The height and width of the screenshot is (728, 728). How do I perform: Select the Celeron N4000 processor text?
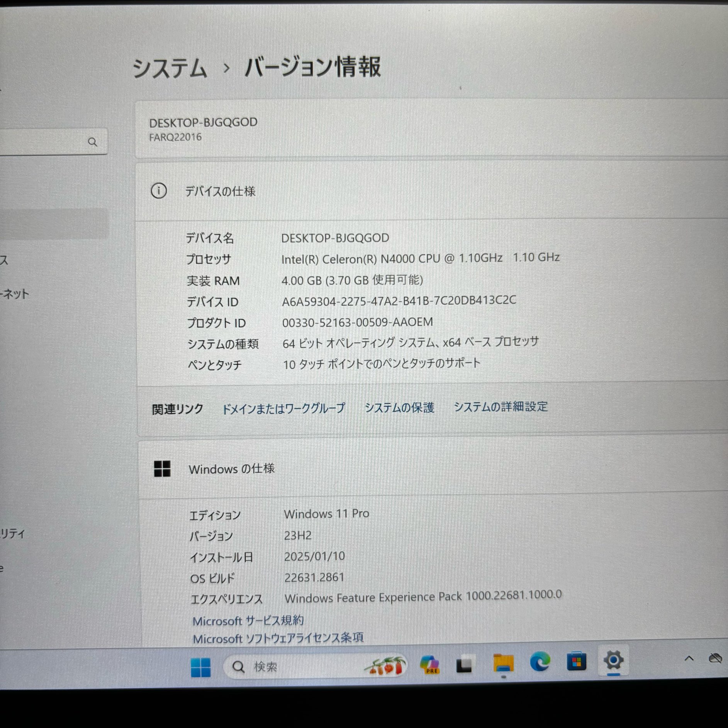click(x=420, y=258)
